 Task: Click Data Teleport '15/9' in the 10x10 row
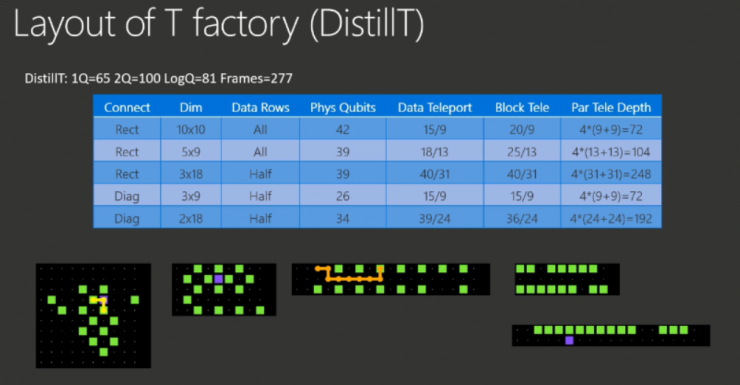(x=435, y=129)
